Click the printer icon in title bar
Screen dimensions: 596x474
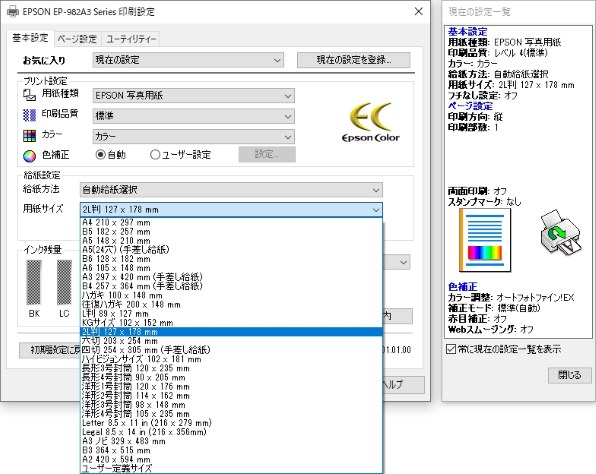[x=13, y=11]
